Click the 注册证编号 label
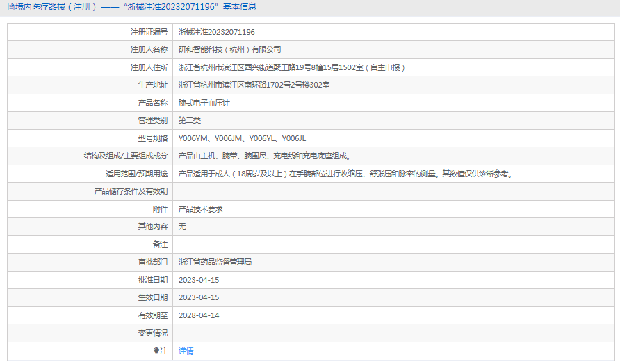The image size is (620, 364). pos(149,32)
